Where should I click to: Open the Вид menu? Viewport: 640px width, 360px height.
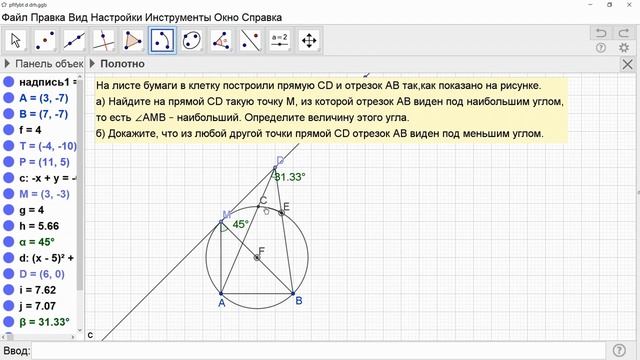coord(78,18)
